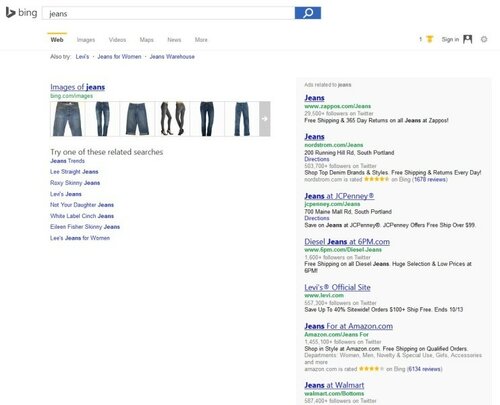Try the Jeans Warehouse suggestion

pos(172,57)
